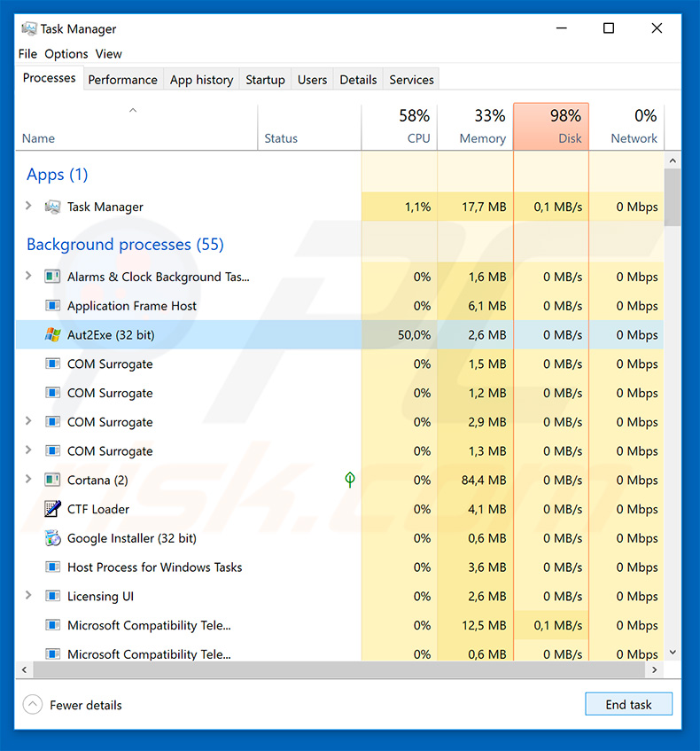Viewport: 700px width, 751px height.
Task: Click the 50,0% CPU value for Aut2Exe
Action: pos(414,335)
